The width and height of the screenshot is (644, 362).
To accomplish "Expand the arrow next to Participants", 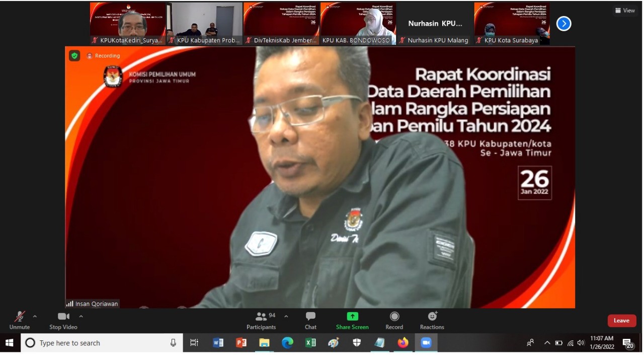I will pyautogui.click(x=286, y=317).
